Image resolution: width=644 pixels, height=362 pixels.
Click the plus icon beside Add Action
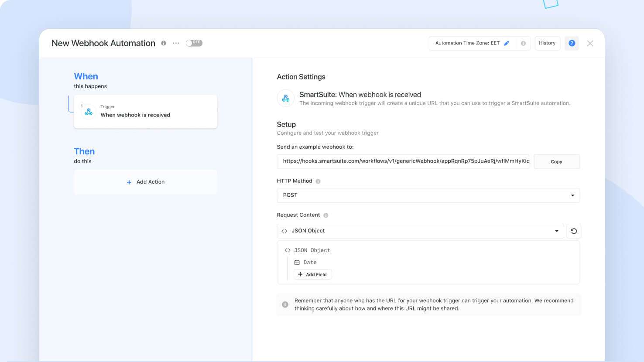[x=129, y=182]
